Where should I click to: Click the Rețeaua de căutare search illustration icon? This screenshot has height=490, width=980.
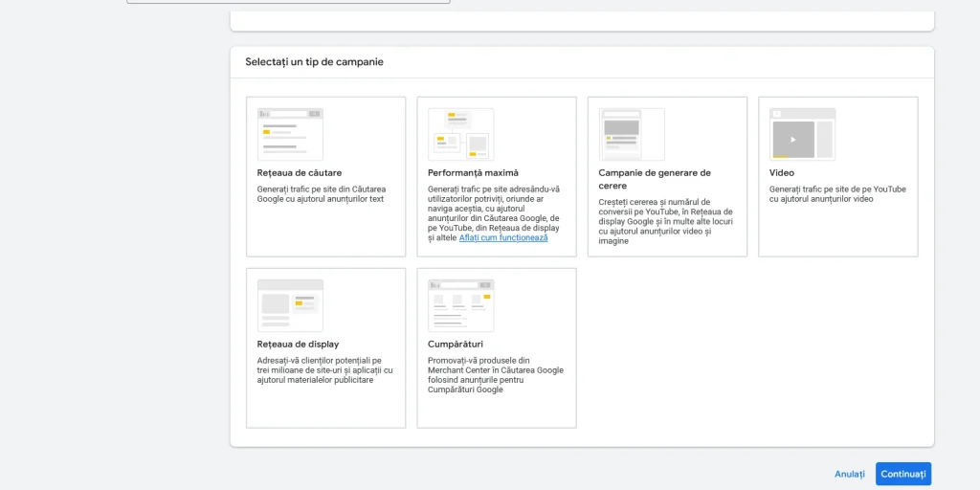(290, 134)
